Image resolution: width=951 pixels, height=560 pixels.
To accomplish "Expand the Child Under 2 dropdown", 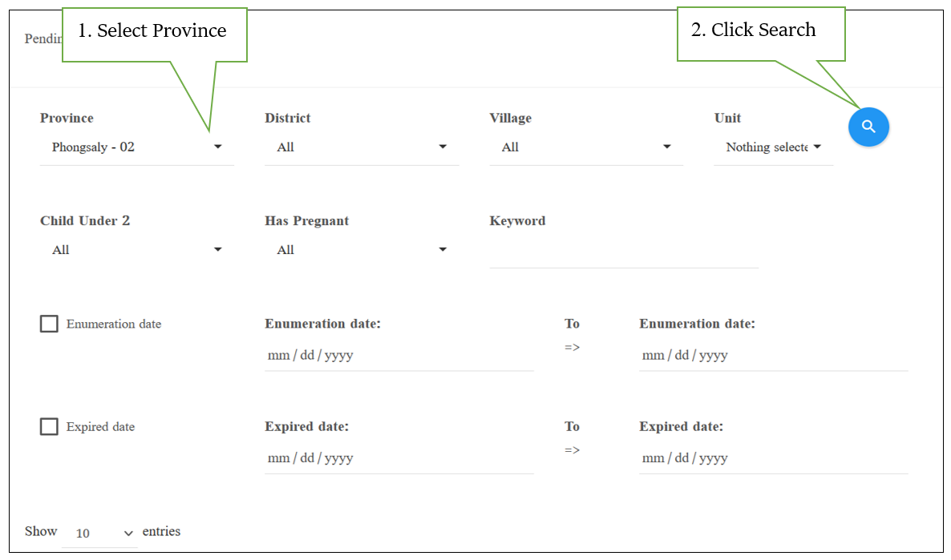I will pyautogui.click(x=137, y=250).
